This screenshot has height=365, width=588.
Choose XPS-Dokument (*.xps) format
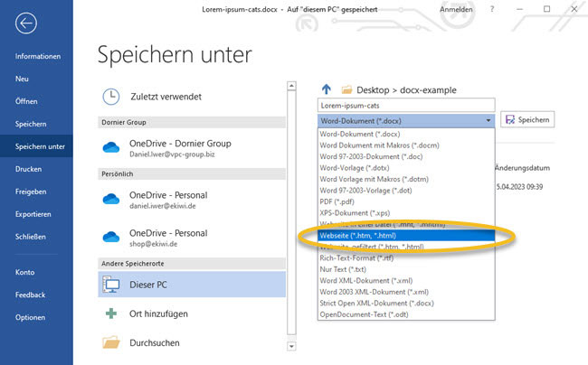pos(406,212)
